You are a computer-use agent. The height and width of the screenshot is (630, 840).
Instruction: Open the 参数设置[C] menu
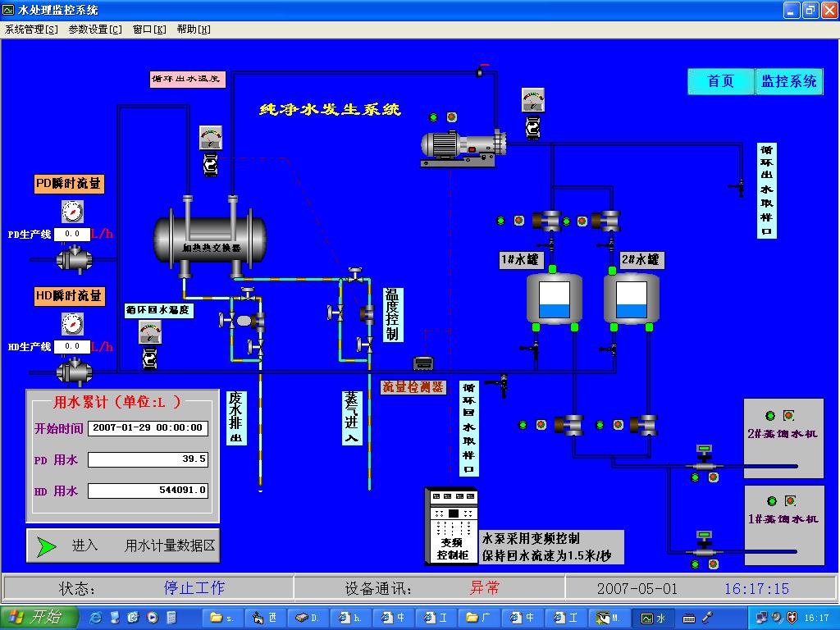click(95, 30)
